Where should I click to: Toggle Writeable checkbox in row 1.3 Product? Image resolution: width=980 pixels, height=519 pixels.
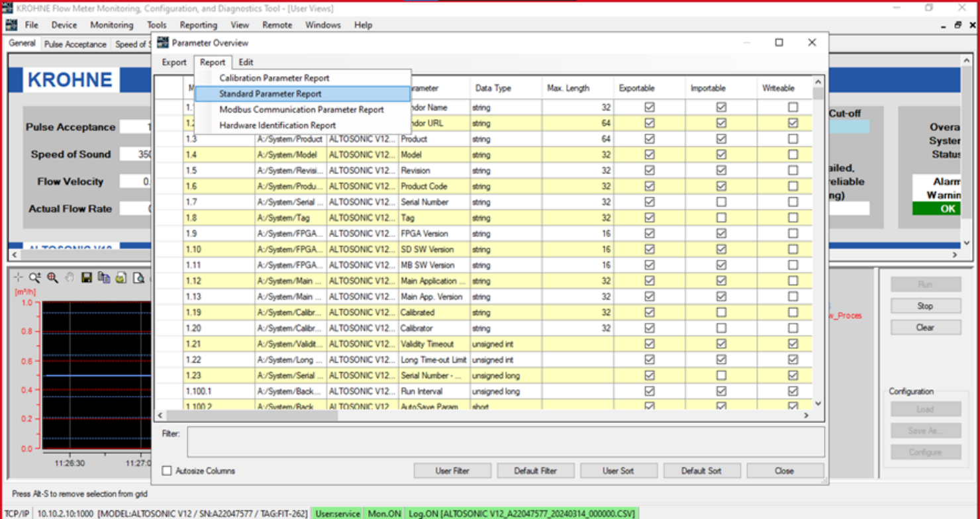pyautogui.click(x=793, y=139)
